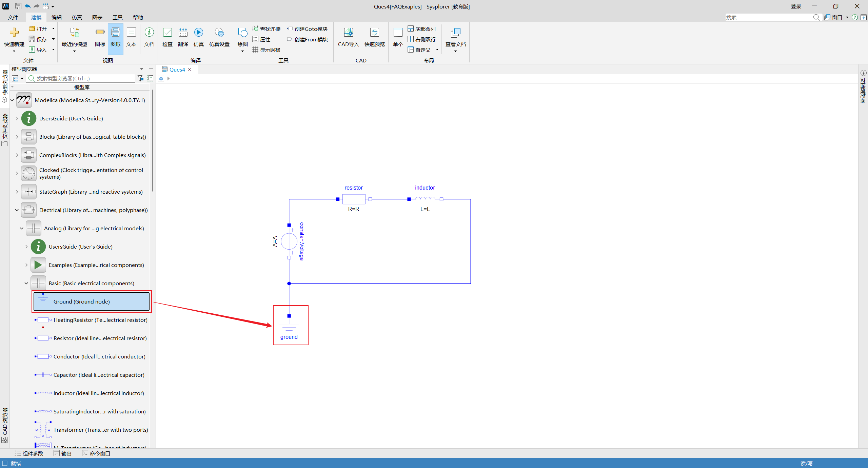Collapse the Analog library node
The image size is (868, 468).
point(22,228)
